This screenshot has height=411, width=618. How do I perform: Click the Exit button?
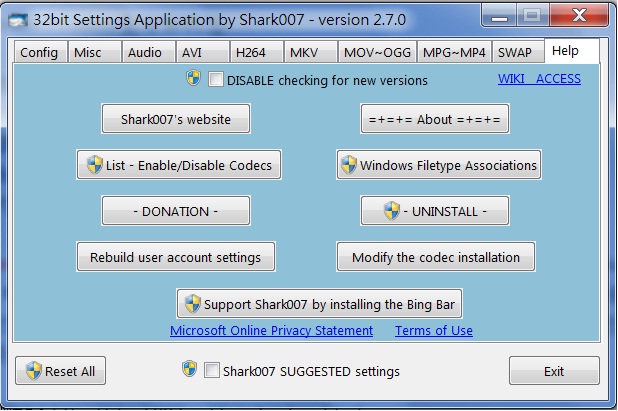tap(554, 371)
